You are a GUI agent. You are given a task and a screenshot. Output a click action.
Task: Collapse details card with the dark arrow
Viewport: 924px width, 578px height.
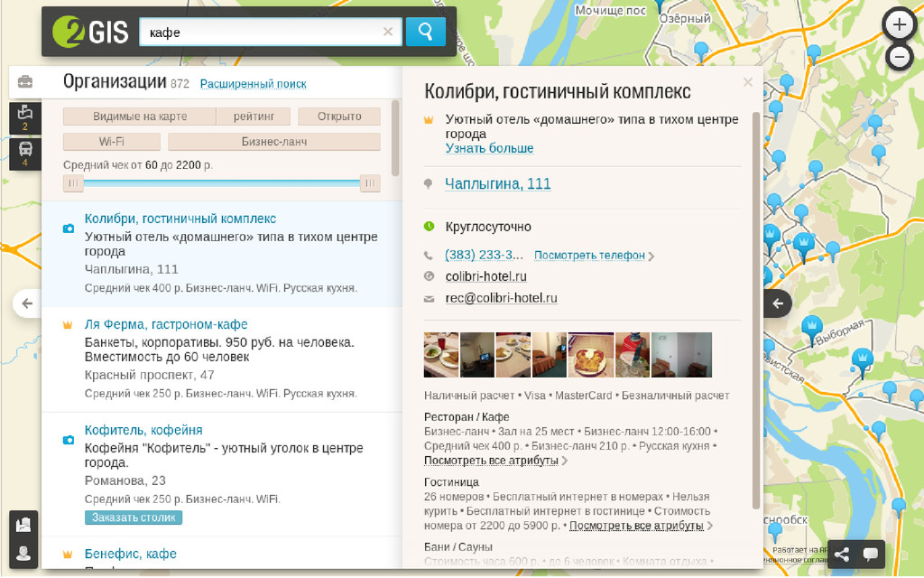778,303
